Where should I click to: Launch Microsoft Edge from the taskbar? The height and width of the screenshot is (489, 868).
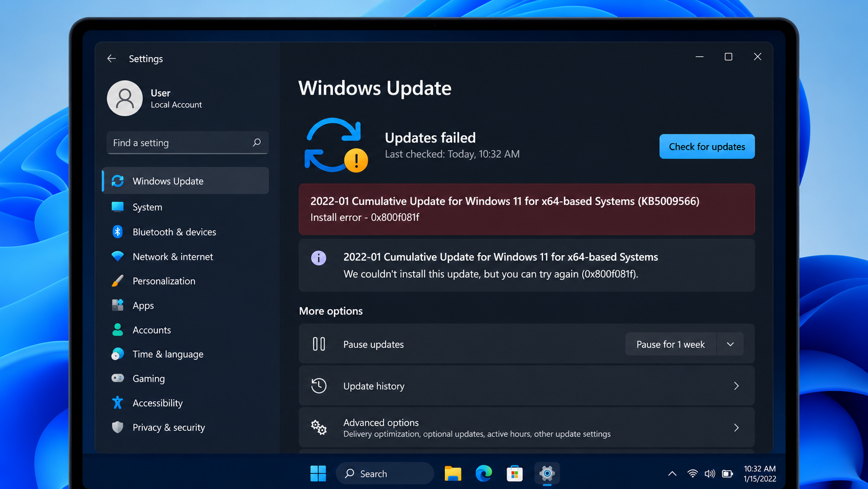pos(484,473)
